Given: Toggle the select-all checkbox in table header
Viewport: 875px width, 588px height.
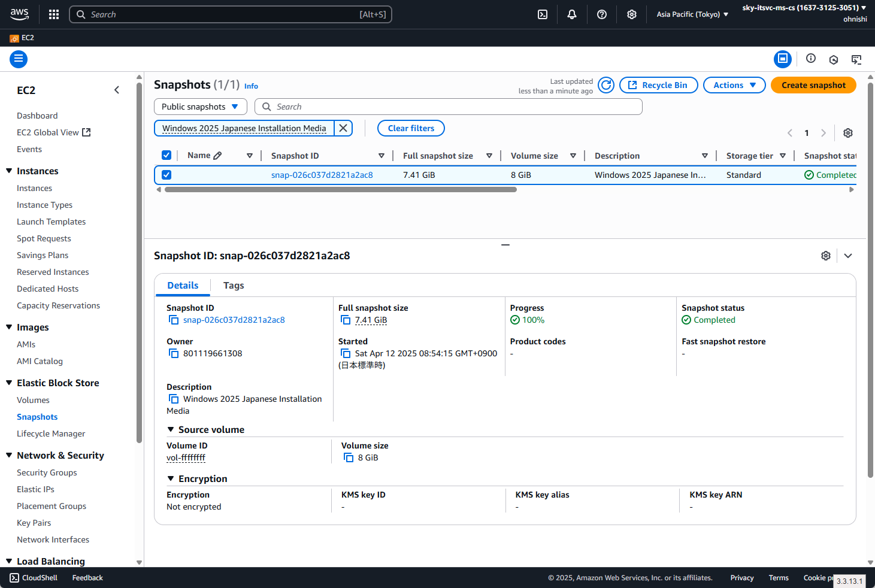Looking at the screenshot, I should [166, 154].
